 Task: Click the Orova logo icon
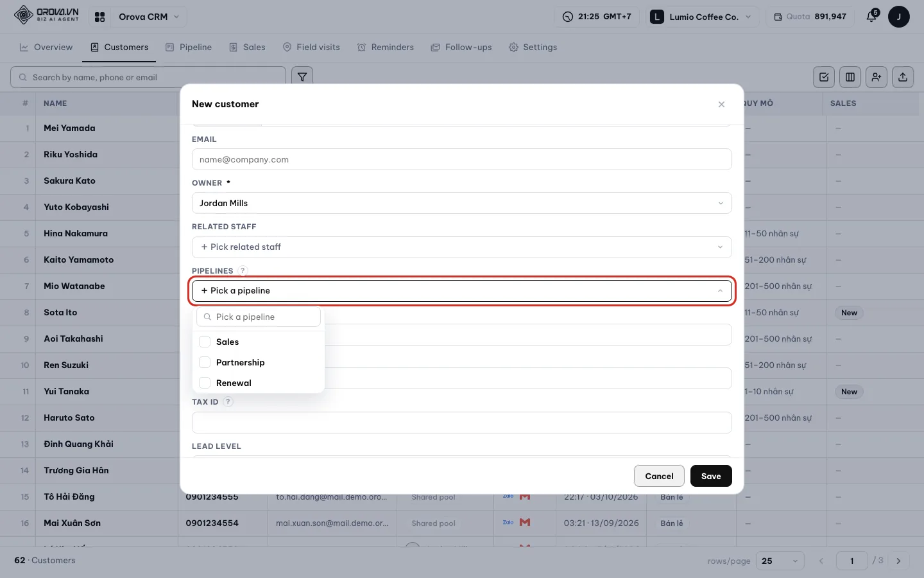(24, 15)
